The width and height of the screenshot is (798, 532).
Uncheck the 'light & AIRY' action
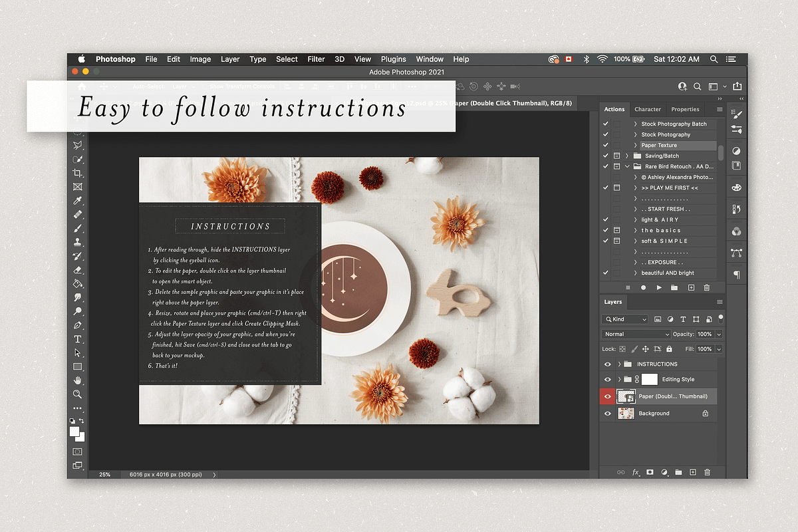tap(605, 219)
